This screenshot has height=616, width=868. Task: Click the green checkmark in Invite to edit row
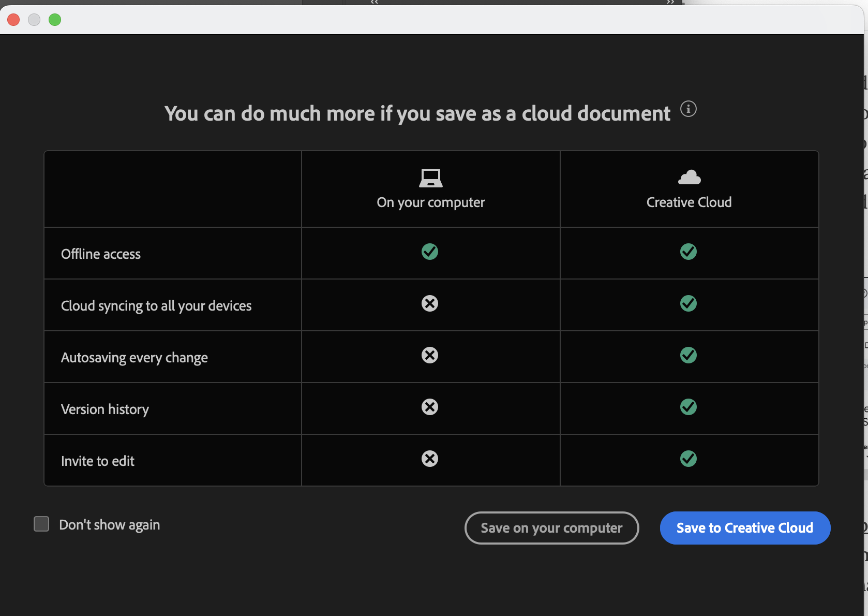[x=688, y=459]
